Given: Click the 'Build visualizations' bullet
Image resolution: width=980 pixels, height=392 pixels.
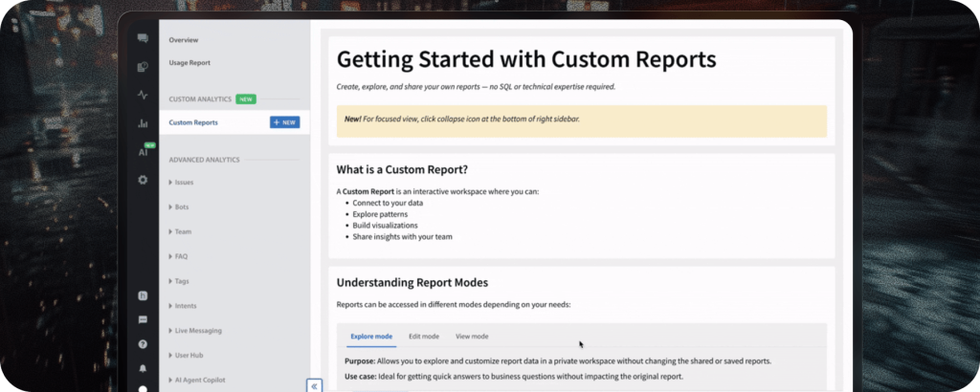Looking at the screenshot, I should pos(385,226).
